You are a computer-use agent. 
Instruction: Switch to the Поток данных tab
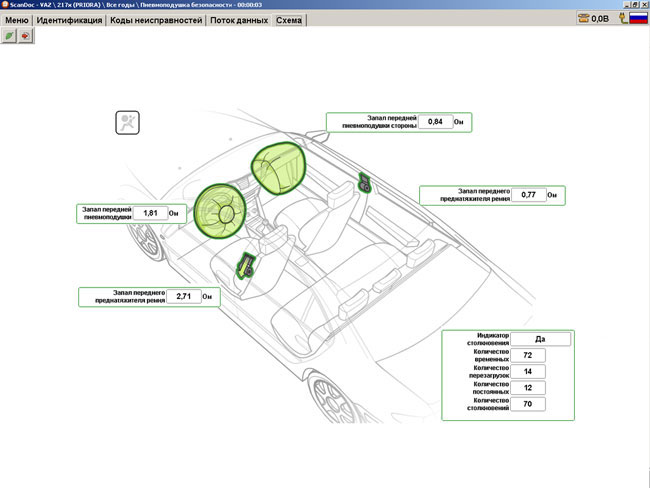point(238,20)
